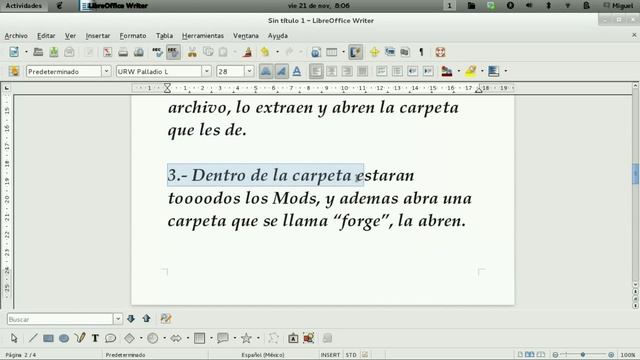
Task: Select the Rectangle drawing tool
Action: click(x=49, y=338)
